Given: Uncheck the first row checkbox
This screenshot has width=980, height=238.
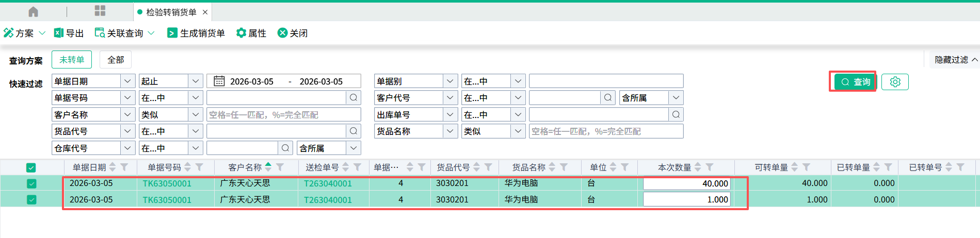Looking at the screenshot, I should coord(31,183).
